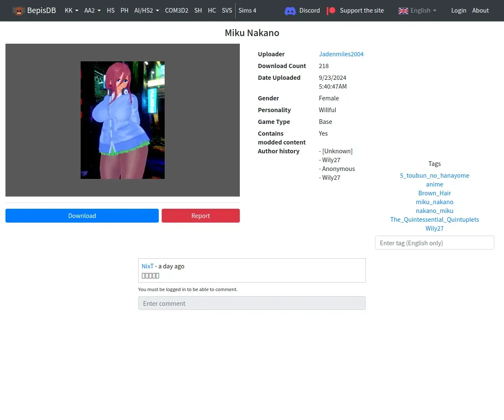Click the BepisDB logo icon
The image size is (504, 420).
tap(18, 10)
